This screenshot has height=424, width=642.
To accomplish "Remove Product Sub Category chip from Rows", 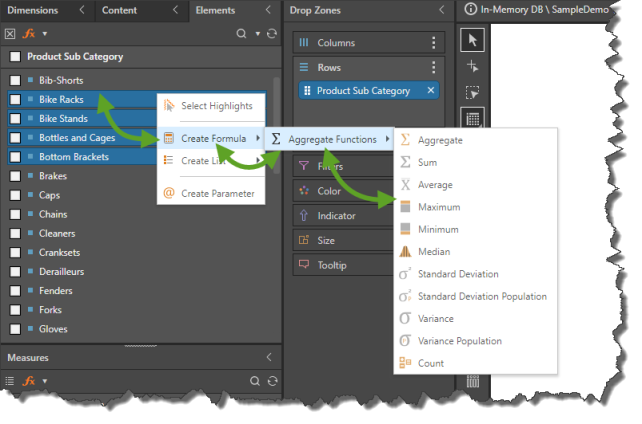I will click(x=431, y=90).
